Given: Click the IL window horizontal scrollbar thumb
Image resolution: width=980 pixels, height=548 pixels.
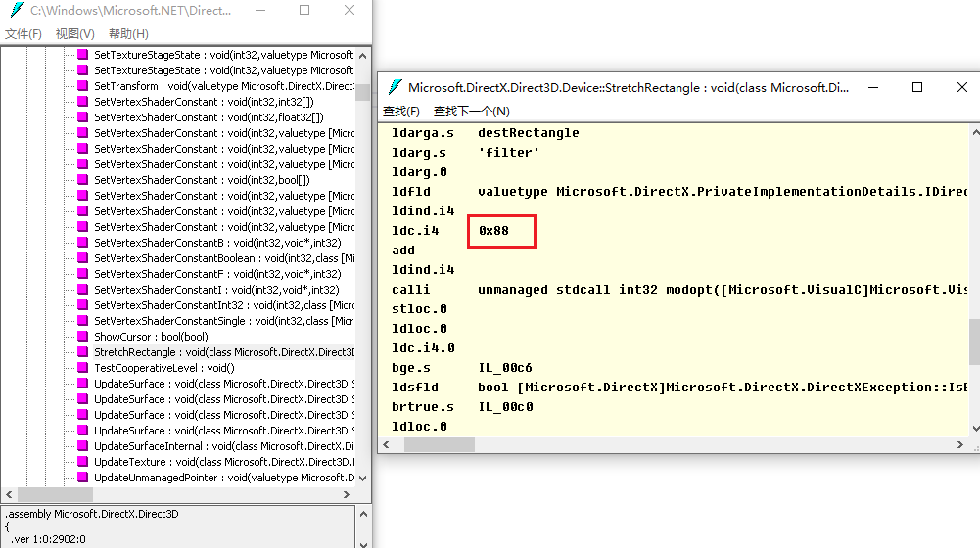Looking at the screenshot, I should coord(440,445).
